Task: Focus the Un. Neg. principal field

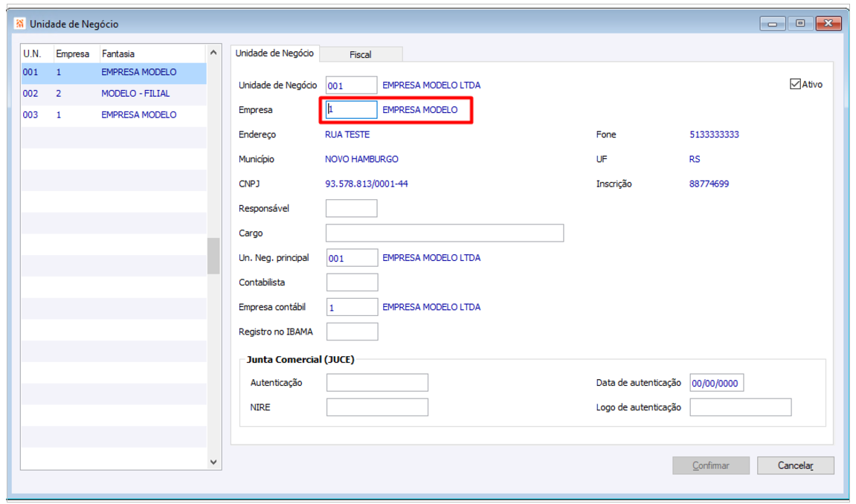Action: 352,257
